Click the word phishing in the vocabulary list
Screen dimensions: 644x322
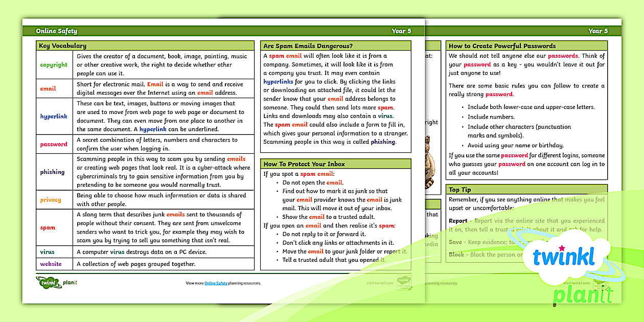click(x=53, y=172)
